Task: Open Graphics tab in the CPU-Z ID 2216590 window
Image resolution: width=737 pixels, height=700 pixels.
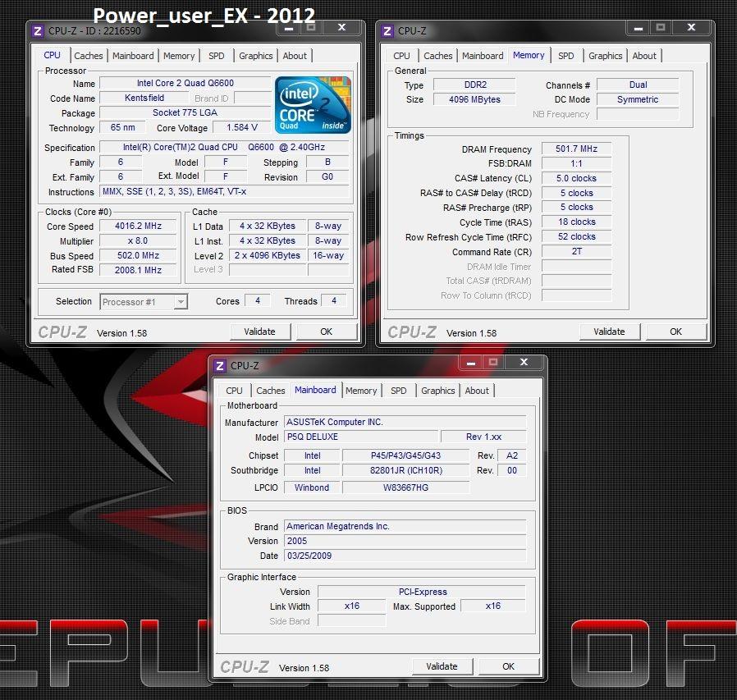Action: point(256,56)
